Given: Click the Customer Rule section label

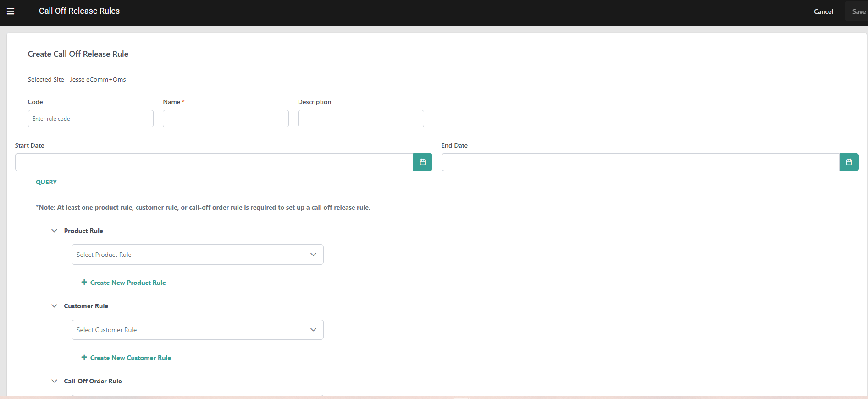Looking at the screenshot, I should click(x=86, y=306).
